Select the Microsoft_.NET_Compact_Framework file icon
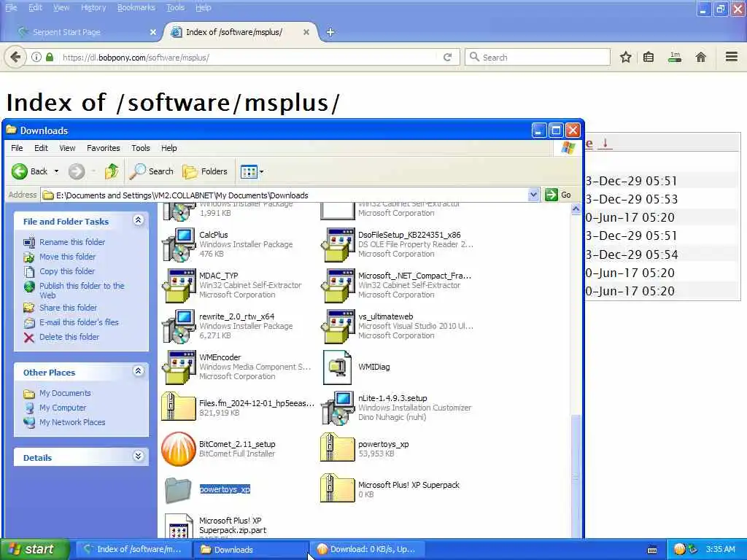The height and width of the screenshot is (560, 747). 338,285
